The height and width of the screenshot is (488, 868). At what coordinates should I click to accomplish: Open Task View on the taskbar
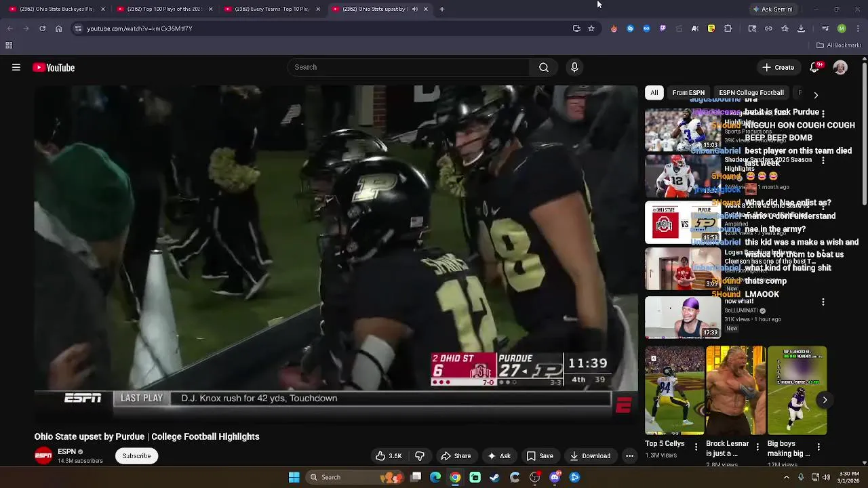[x=416, y=477]
